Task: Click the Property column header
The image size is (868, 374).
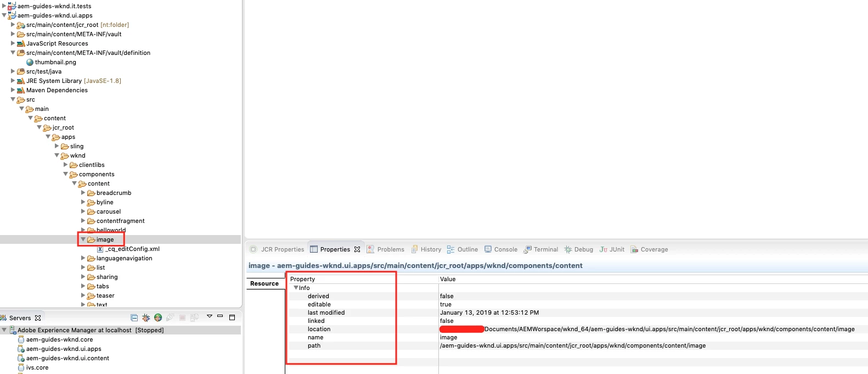Action: click(x=362, y=279)
